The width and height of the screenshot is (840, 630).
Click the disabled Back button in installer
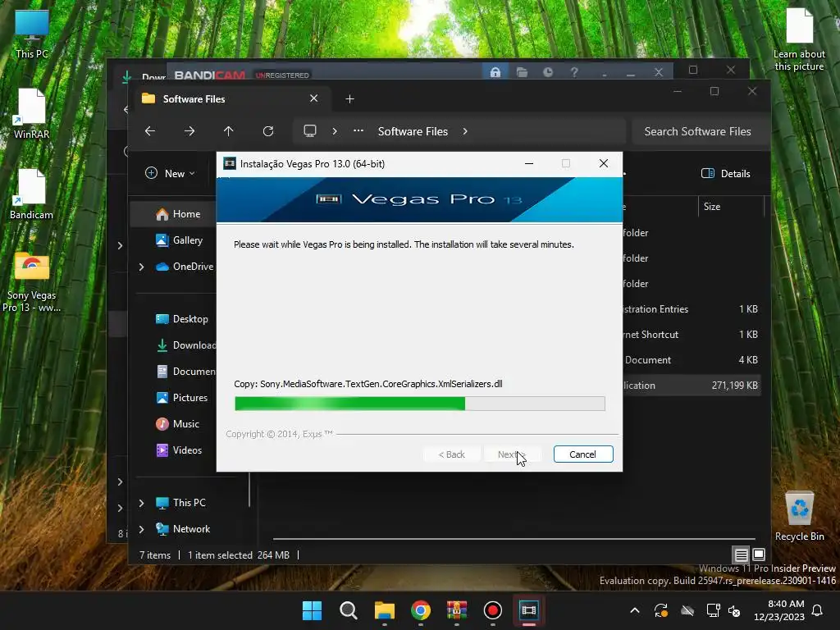[452, 454]
